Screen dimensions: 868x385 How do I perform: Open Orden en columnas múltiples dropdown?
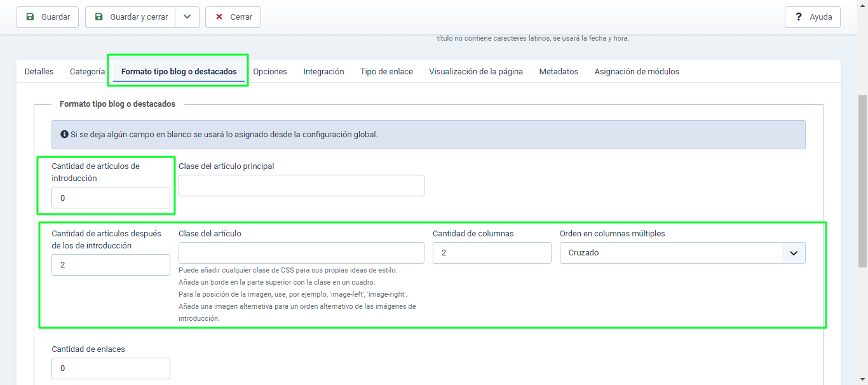pos(682,253)
